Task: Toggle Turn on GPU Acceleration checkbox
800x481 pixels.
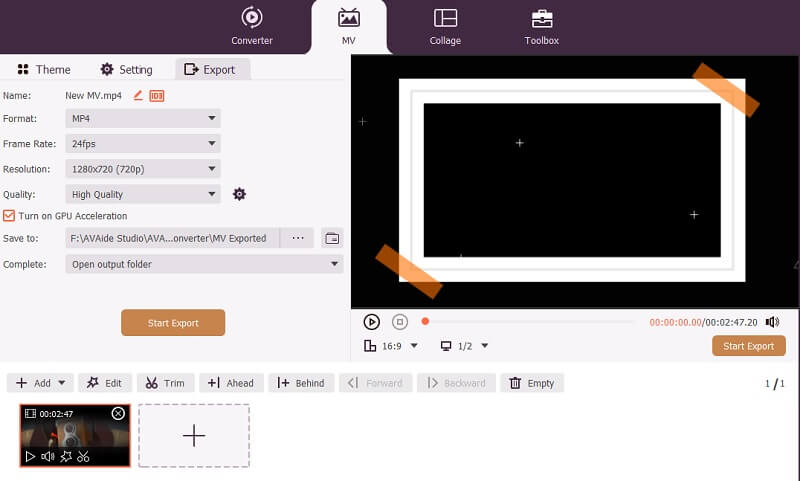Action: 9,216
